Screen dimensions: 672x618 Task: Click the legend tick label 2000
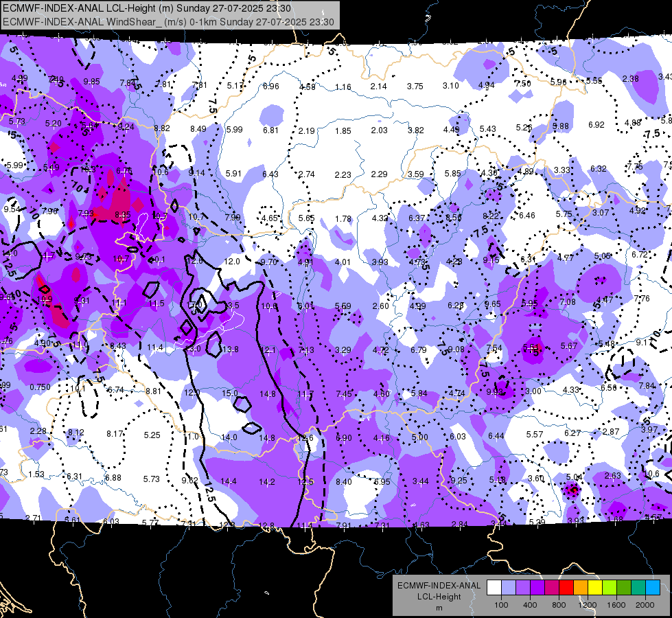tap(645, 605)
